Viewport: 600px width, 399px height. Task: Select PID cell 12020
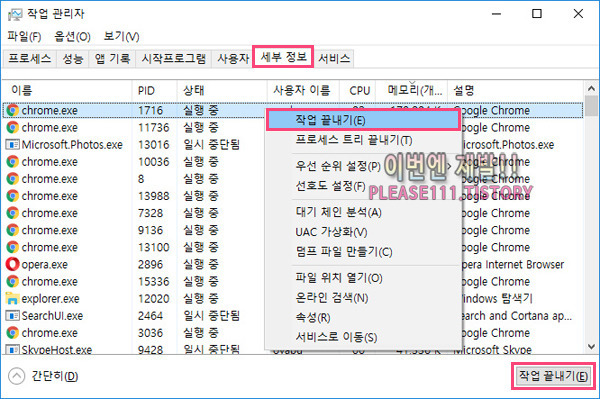(153, 298)
